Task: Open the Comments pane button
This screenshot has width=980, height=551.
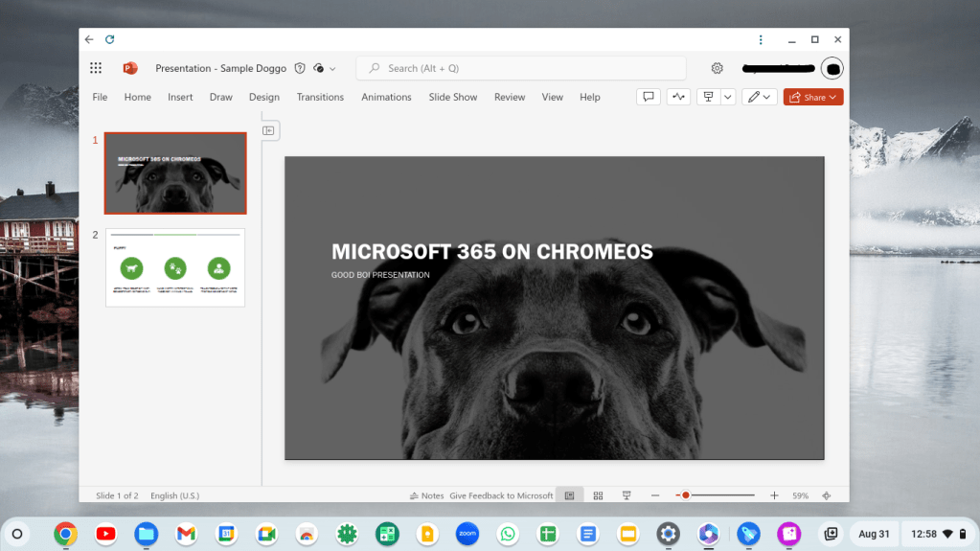Action: click(x=649, y=97)
